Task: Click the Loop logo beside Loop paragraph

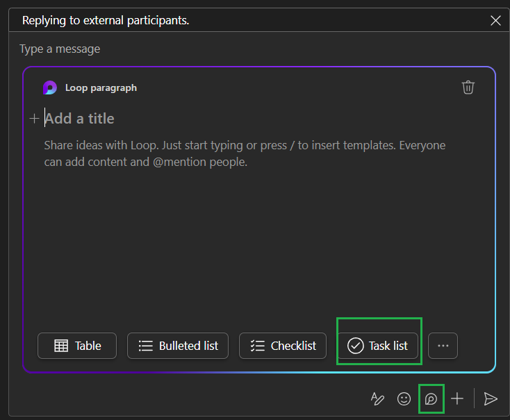Action: (50, 87)
